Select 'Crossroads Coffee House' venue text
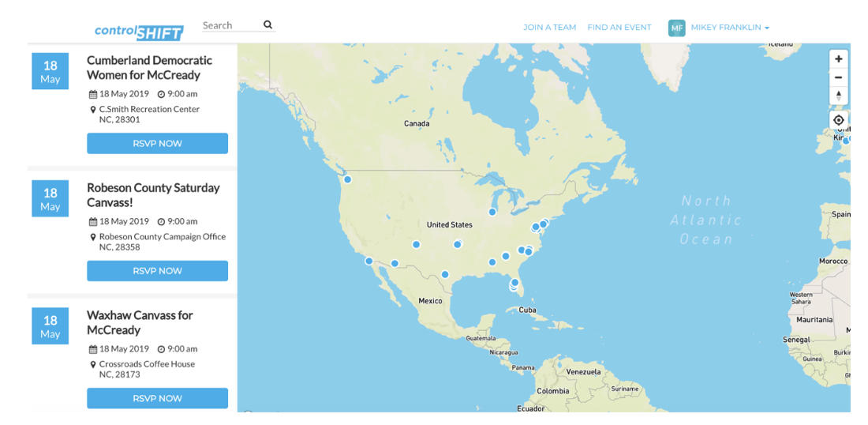The height and width of the screenshot is (425, 868). coord(148,364)
